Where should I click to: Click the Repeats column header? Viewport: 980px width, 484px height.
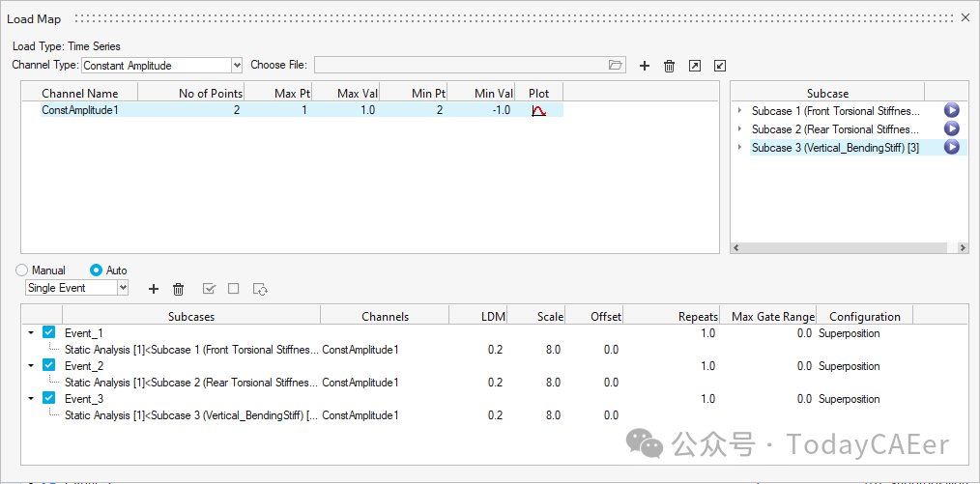672,316
